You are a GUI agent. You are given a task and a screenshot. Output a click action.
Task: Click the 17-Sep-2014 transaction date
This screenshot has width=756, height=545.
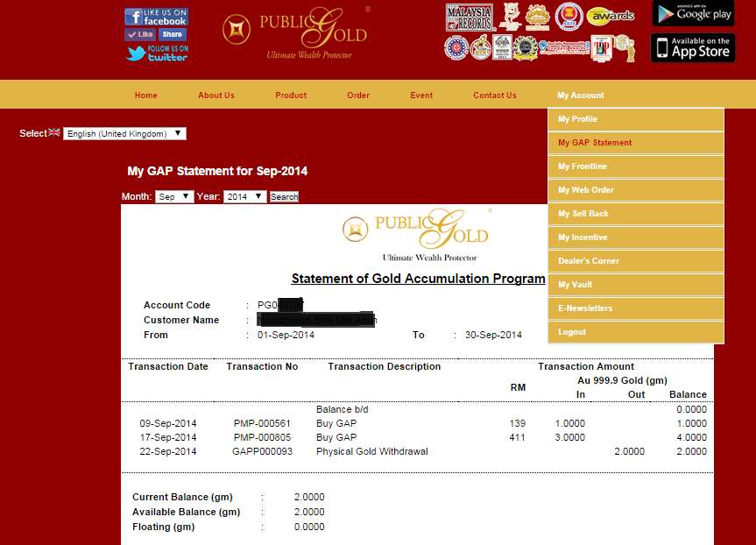pyautogui.click(x=168, y=437)
